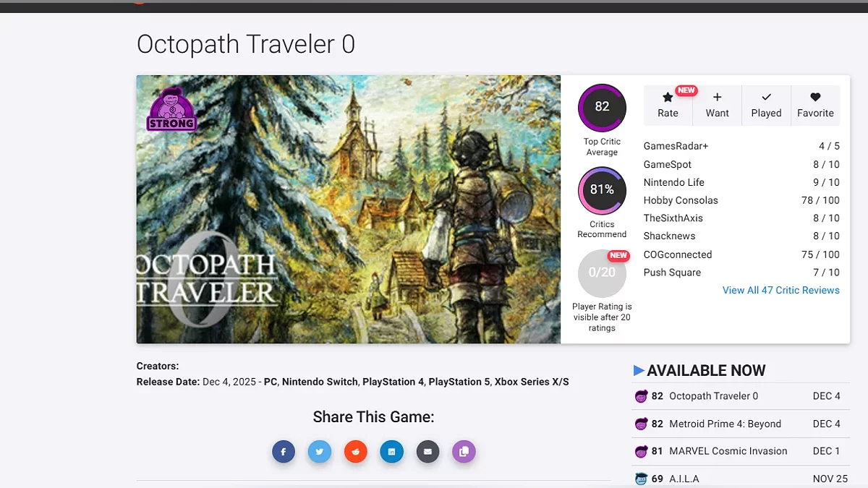
Task: Click the 82 Top Critic Average circle
Action: (x=602, y=107)
